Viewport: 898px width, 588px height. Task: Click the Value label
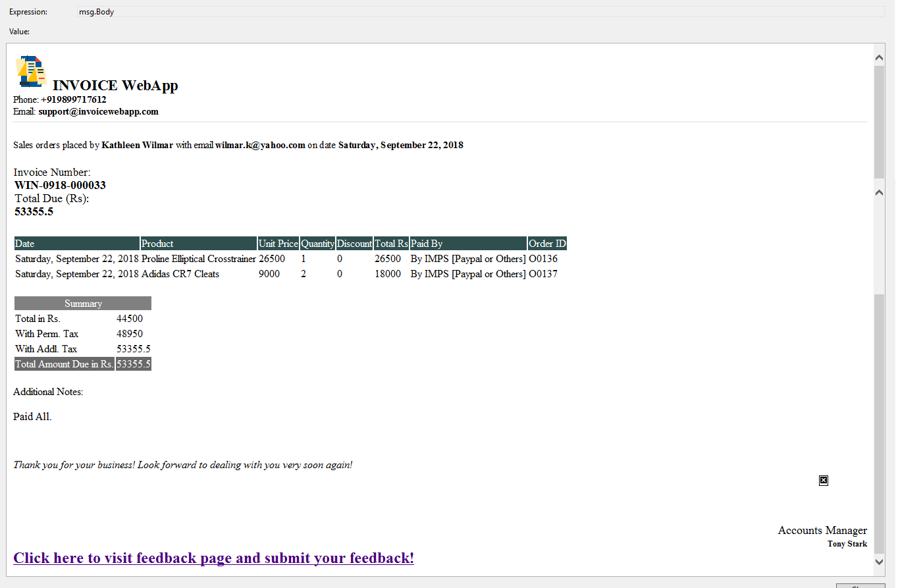(20, 32)
